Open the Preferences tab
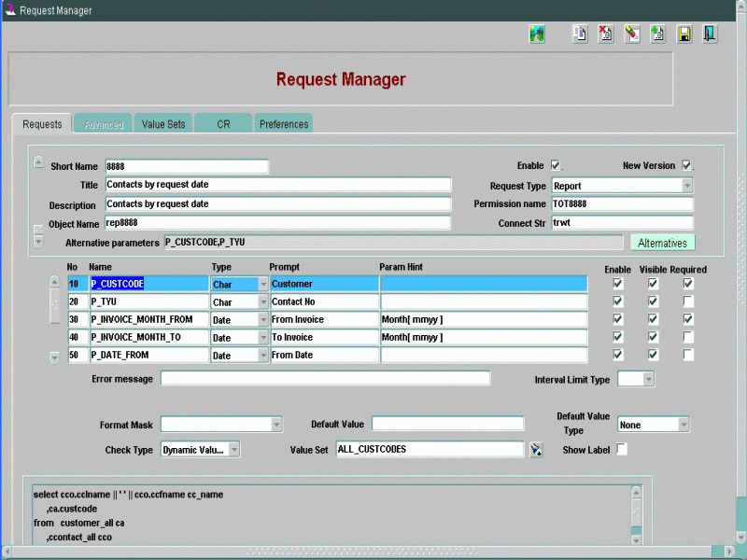 coord(284,124)
